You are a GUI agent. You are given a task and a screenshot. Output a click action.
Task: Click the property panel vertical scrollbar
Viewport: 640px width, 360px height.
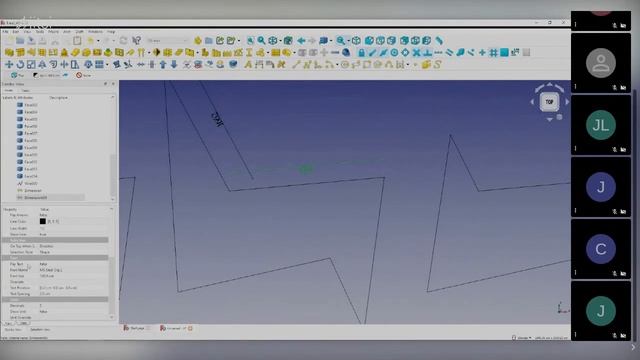click(112, 286)
